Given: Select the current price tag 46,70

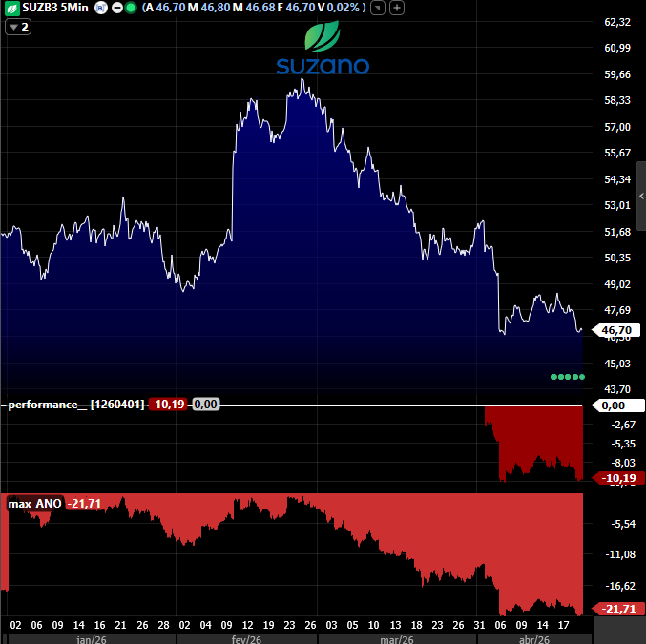Looking at the screenshot, I should (615, 330).
